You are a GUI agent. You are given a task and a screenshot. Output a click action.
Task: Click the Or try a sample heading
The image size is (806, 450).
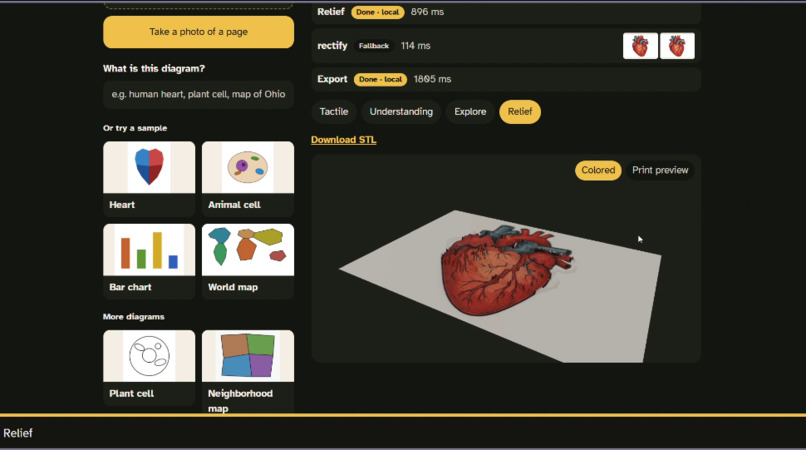coord(135,128)
